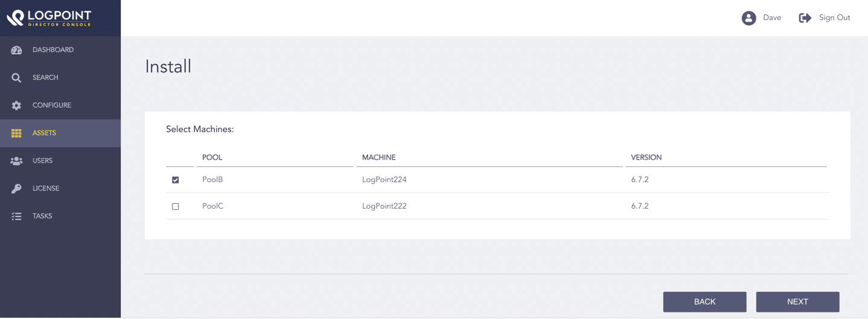Click the Tasks checklist icon

point(17,216)
